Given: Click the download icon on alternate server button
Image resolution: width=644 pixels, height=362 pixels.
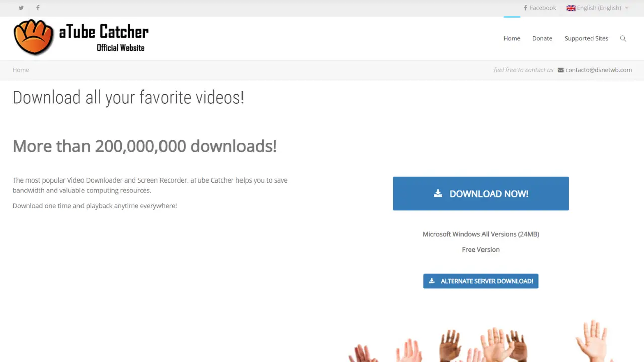Looking at the screenshot, I should pos(432,281).
